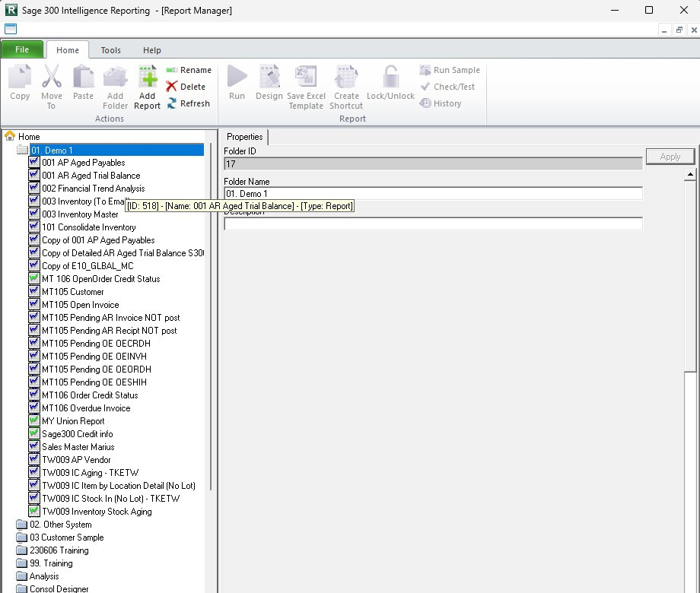Open the 03 Customer Sample folder

(66, 538)
